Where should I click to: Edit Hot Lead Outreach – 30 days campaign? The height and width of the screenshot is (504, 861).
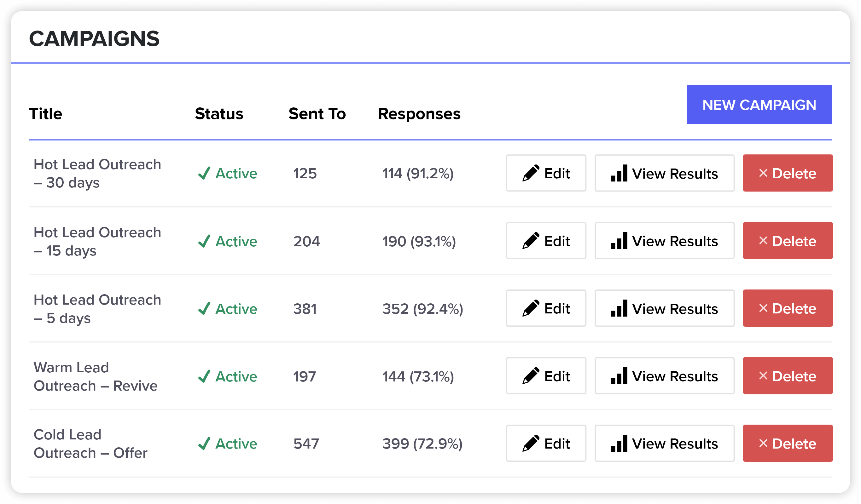546,173
